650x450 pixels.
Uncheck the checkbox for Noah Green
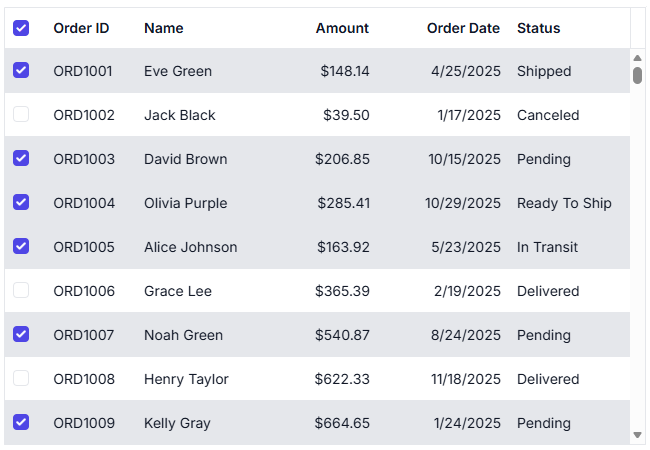[x=21, y=335]
